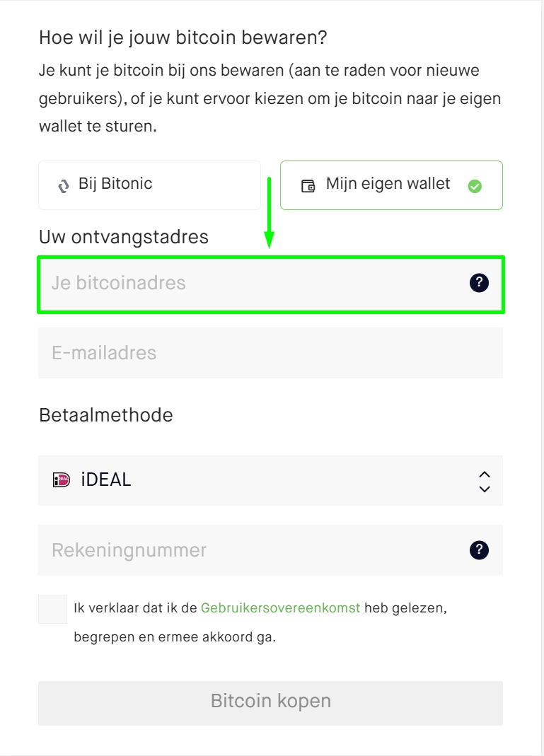
Task: Open help for the bitcoinadres field
Action: coord(479,284)
